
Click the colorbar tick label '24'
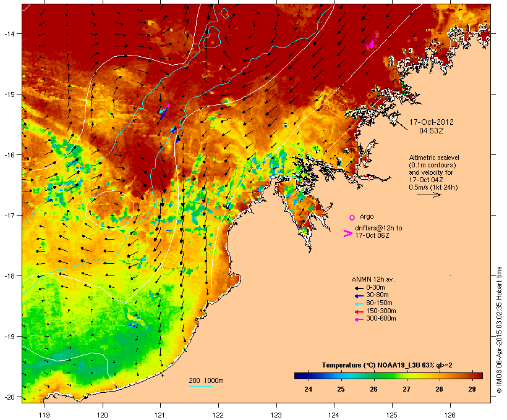pyautogui.click(x=308, y=389)
